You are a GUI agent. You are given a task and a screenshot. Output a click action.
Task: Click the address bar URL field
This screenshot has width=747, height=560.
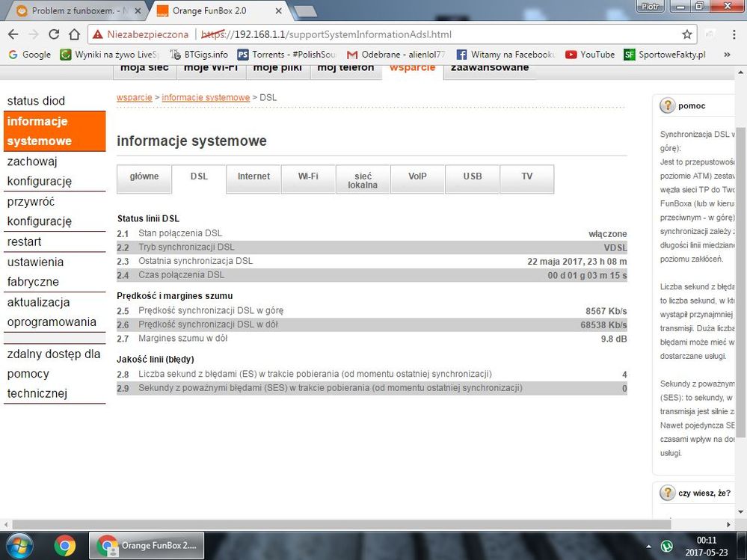tap(374, 34)
